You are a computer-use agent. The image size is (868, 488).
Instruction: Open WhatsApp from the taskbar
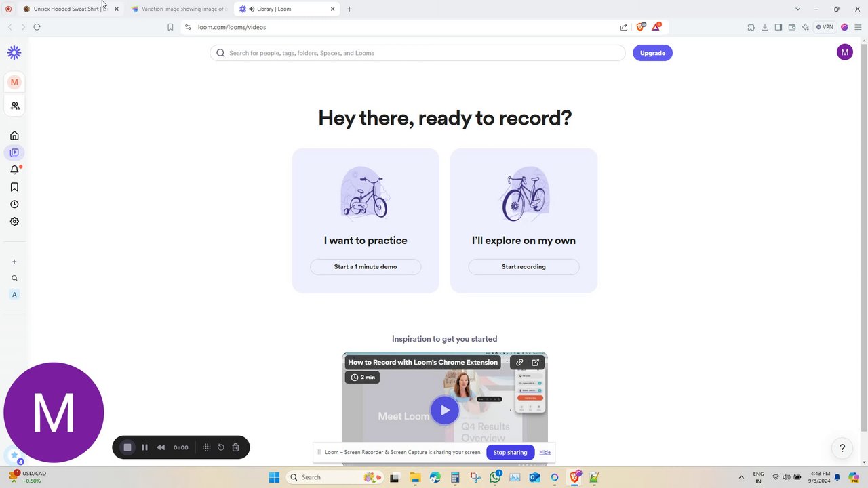pyautogui.click(x=494, y=477)
